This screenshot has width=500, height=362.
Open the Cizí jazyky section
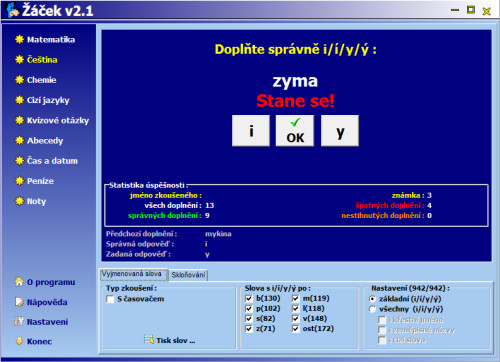(48, 100)
